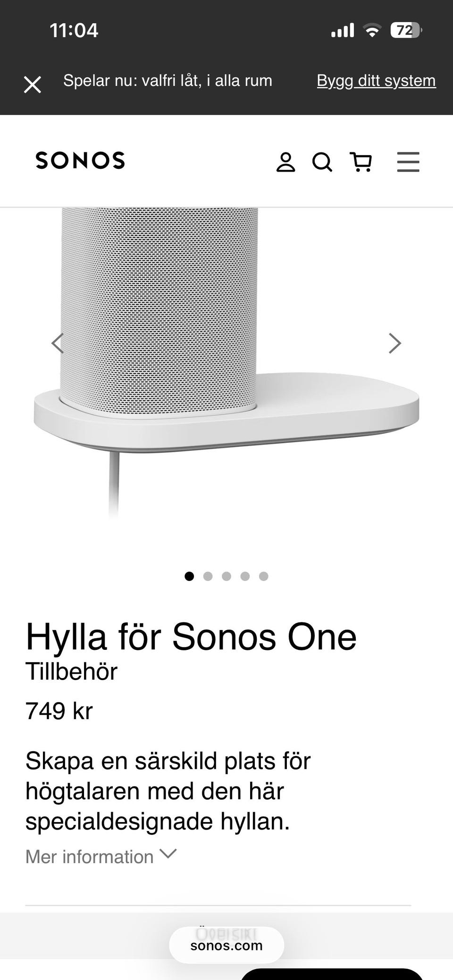
Task: Select the second carousel dot
Action: (x=208, y=576)
